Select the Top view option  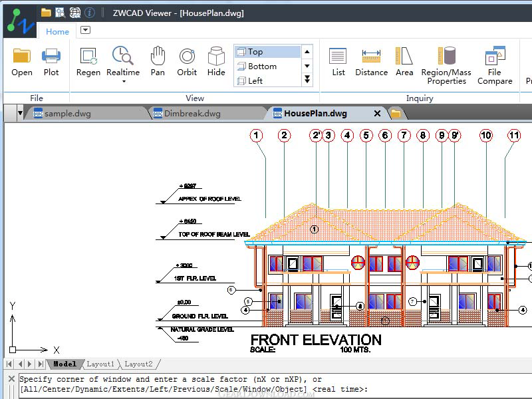[268, 52]
